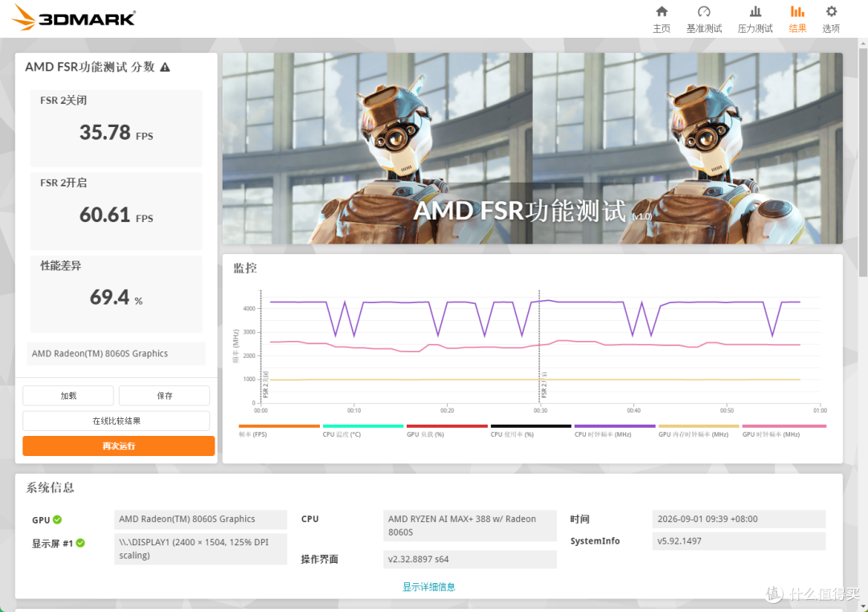Click the AMD FSR feature test banner image

(x=533, y=149)
